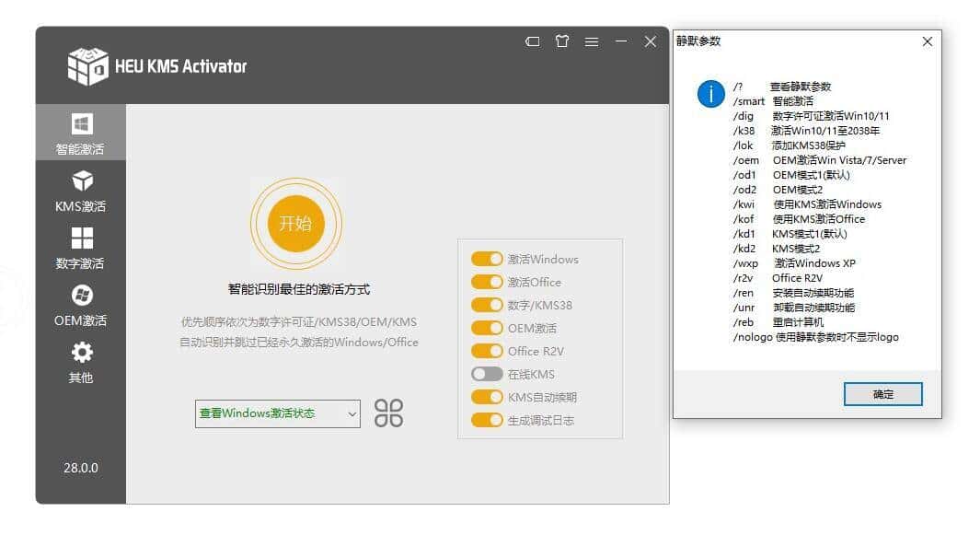
Task: Click the /kwi 使用KMS激活Windows line
Action: (x=808, y=204)
